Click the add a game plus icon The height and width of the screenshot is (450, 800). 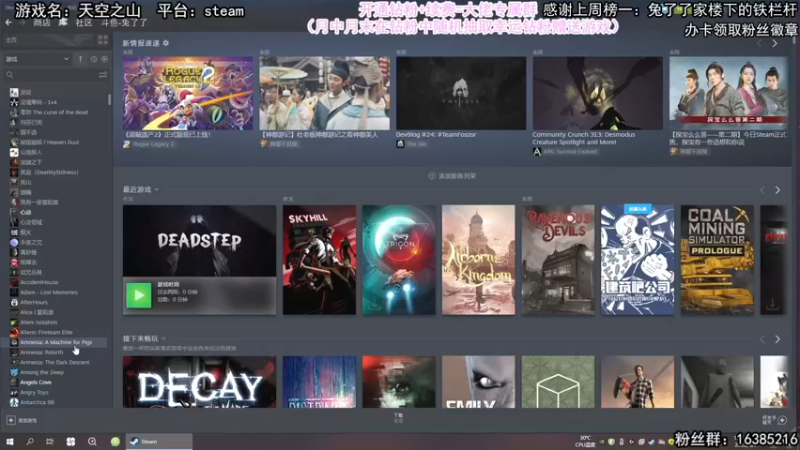coord(11,420)
